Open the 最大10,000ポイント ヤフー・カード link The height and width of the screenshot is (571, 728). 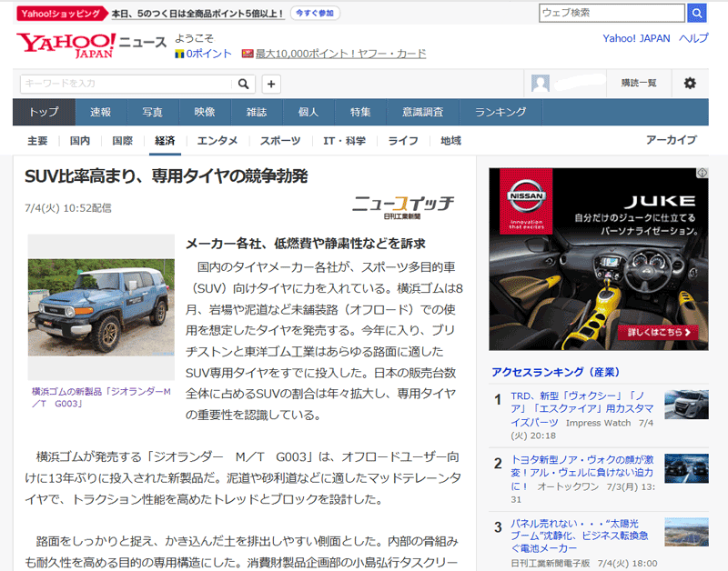click(x=340, y=54)
